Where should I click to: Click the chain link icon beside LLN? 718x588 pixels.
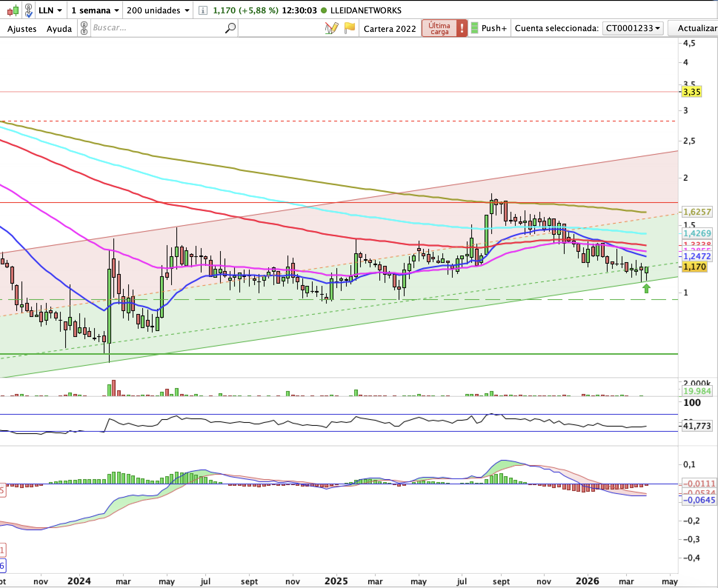tap(29, 10)
